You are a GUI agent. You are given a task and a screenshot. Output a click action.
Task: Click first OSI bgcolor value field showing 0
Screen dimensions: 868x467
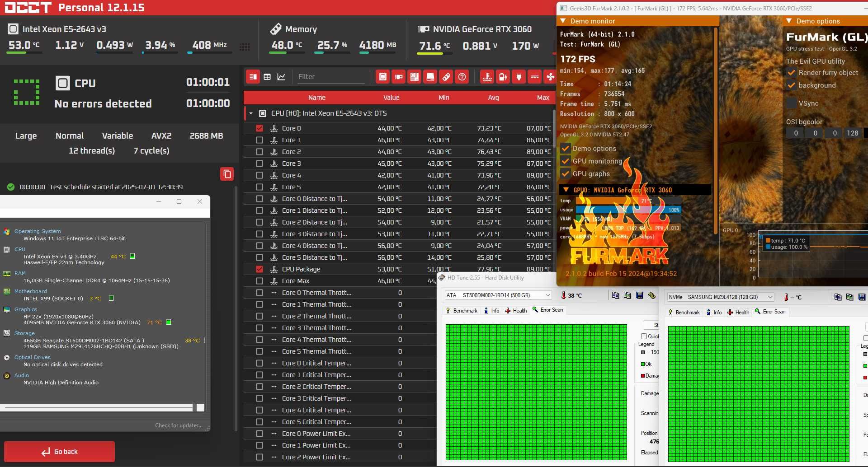point(796,133)
